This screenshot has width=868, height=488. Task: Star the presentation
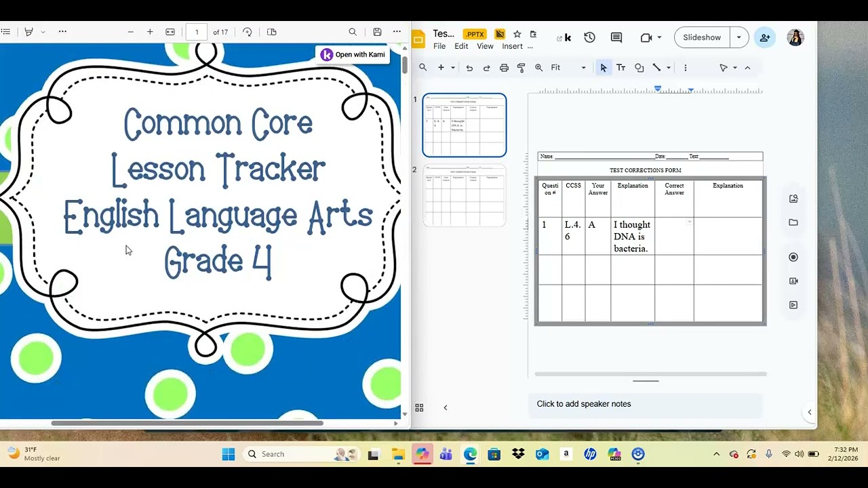517,34
